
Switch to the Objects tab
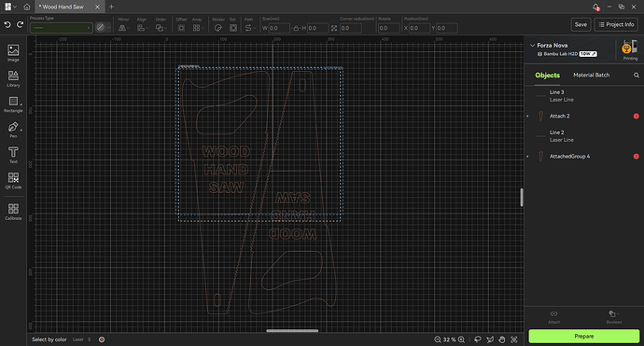pos(547,76)
